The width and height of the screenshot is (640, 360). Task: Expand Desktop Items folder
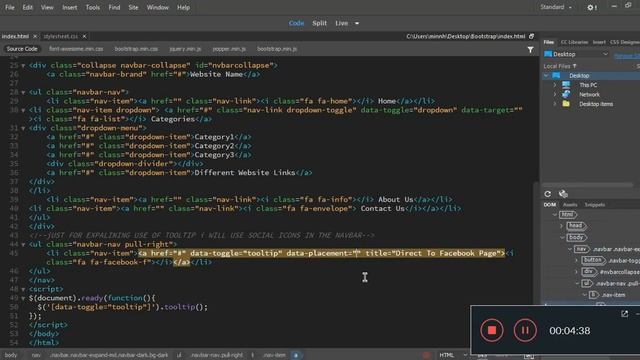[555, 104]
